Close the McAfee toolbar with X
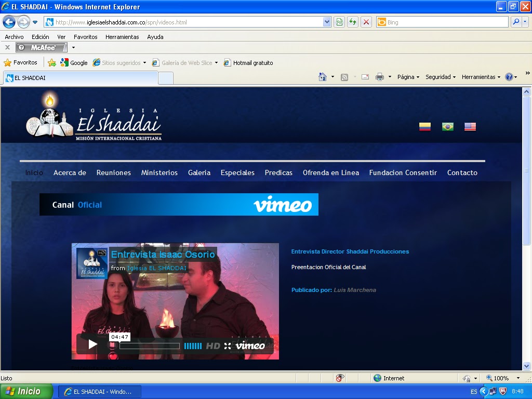 coord(7,47)
